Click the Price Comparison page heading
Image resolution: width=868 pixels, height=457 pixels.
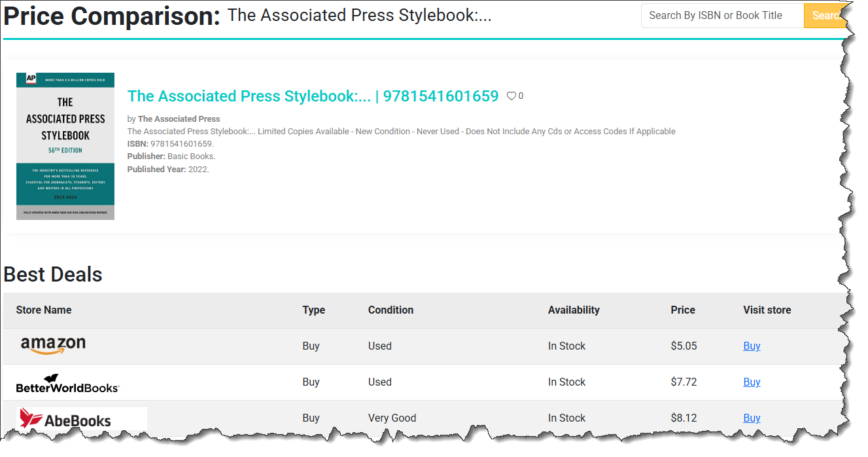pyautogui.click(x=112, y=16)
